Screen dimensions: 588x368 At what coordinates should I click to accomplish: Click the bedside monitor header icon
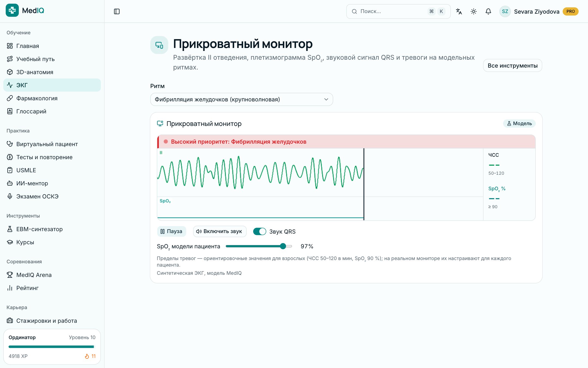[159, 45]
